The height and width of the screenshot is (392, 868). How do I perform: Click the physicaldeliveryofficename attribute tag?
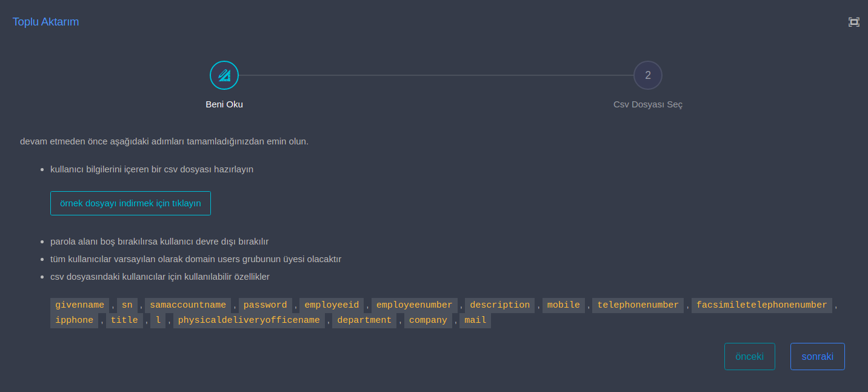click(x=249, y=320)
